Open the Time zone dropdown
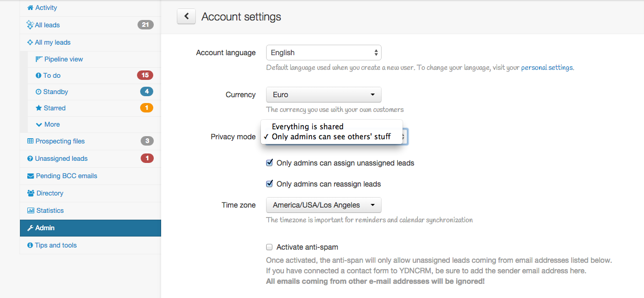This screenshot has width=644, height=298. click(323, 205)
